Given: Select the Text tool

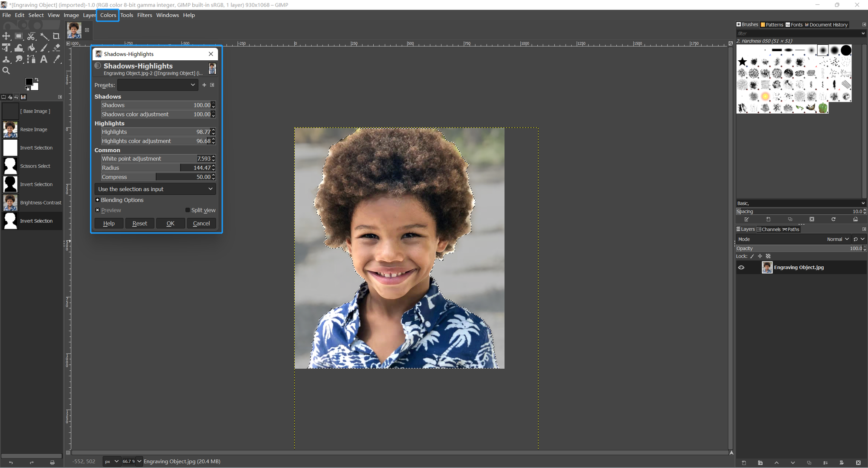Looking at the screenshot, I should pos(44,59).
